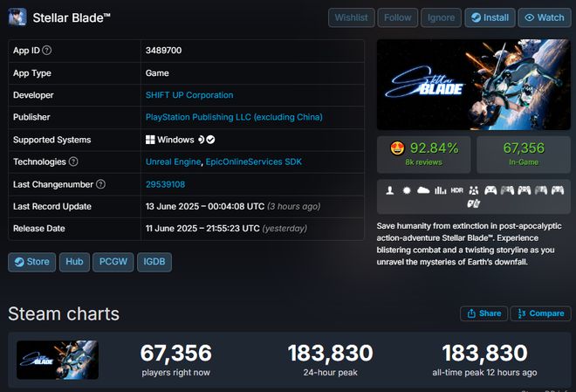The image size is (576, 392).
Task: Click the 183,830 all-time peak figure
Action: 484,353
